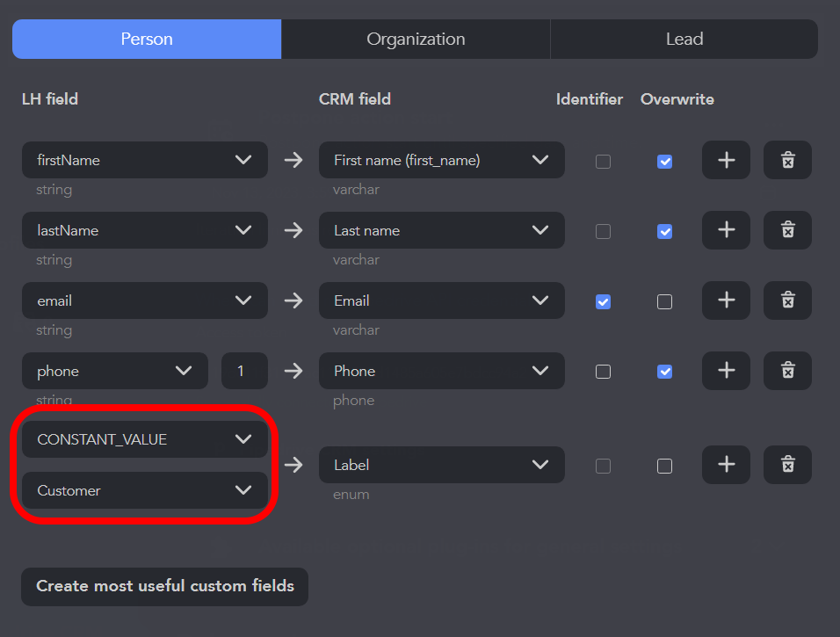Toggle Identifier checkbox for First name
This screenshot has height=637, width=840.
click(x=604, y=162)
